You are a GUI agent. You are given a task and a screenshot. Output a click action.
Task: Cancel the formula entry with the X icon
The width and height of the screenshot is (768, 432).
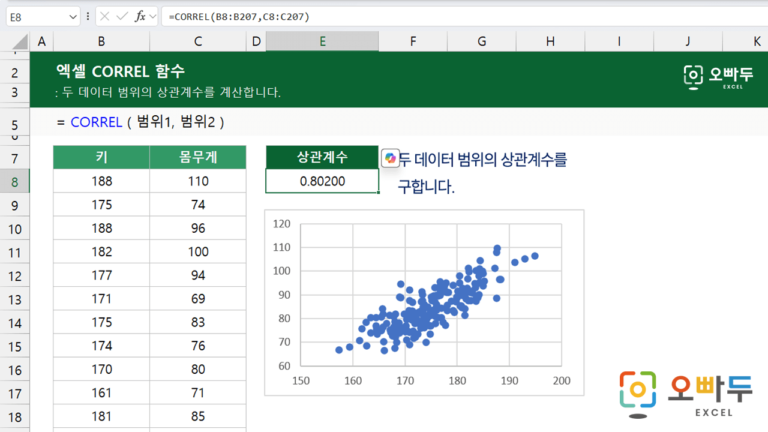click(x=104, y=17)
